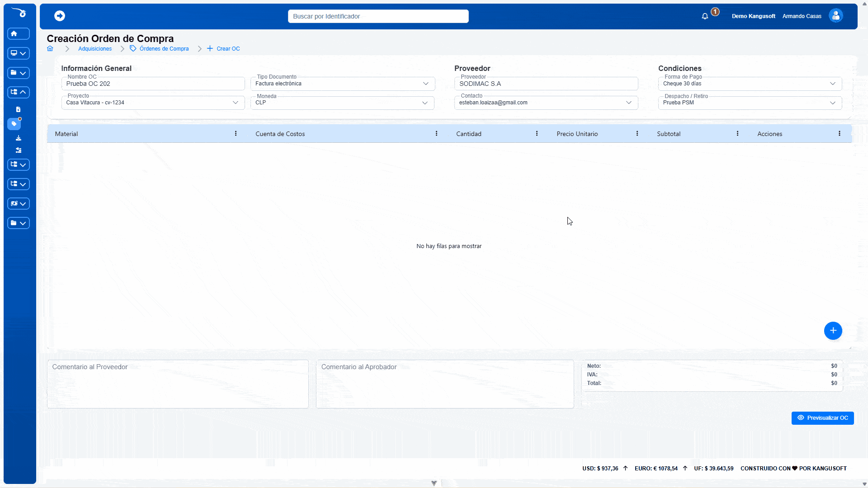Open the Material column options menu
Viewport: 868px width, 488px height.
pos(236,134)
